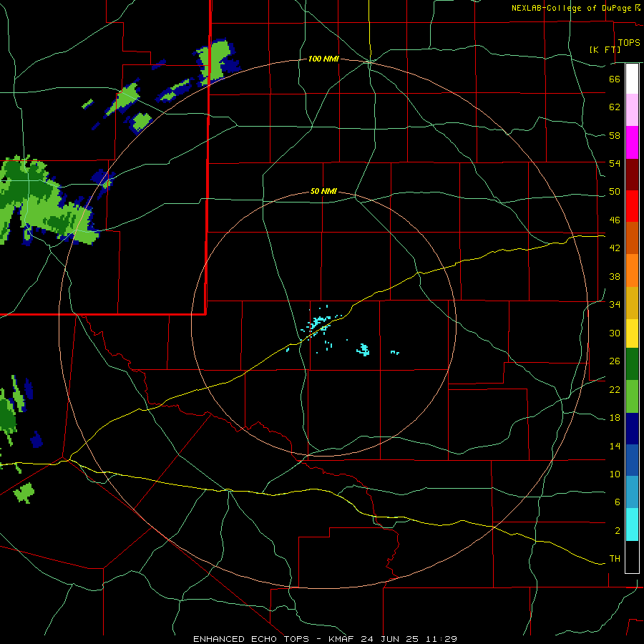Click the 'ENHANCED ECHO TOPS' product caption
Screen dimensions: 644x644
point(251,639)
